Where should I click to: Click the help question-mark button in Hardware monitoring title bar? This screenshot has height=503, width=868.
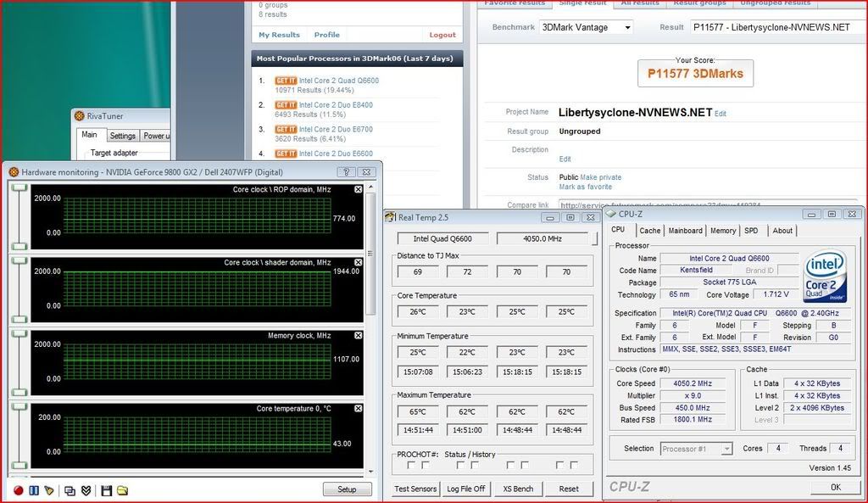pyautogui.click(x=347, y=172)
